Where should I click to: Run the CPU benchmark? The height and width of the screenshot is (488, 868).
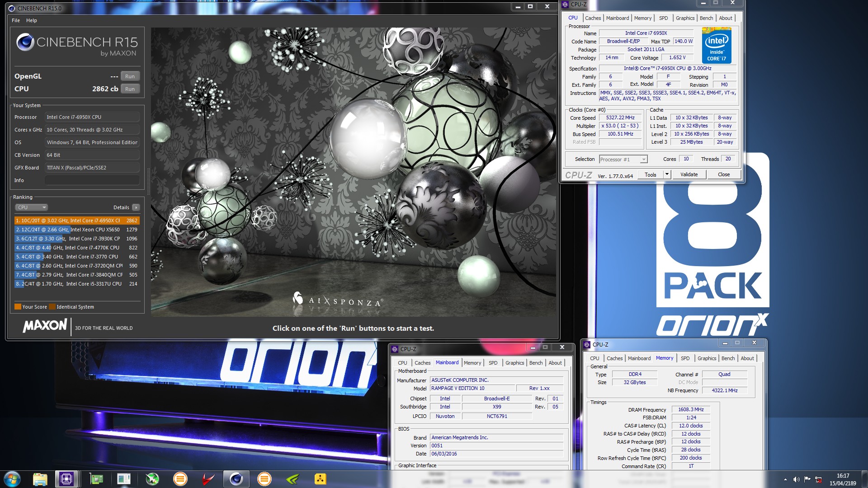tap(130, 89)
